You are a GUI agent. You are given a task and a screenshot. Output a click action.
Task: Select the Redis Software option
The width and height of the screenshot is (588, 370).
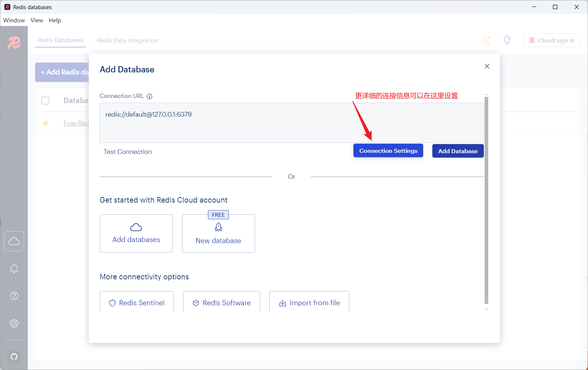pos(221,302)
